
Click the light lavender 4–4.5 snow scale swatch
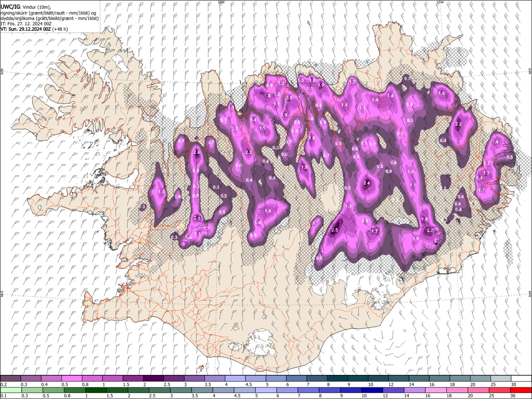[x=235, y=379]
